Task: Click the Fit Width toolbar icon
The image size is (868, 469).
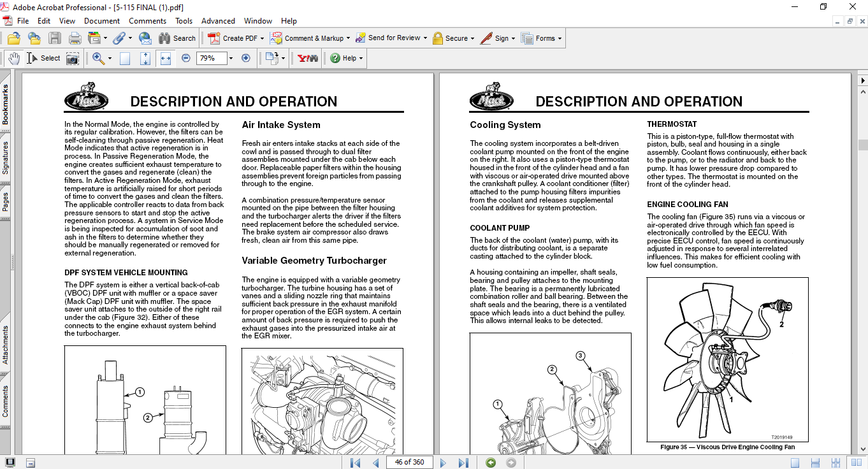Action: [166, 58]
